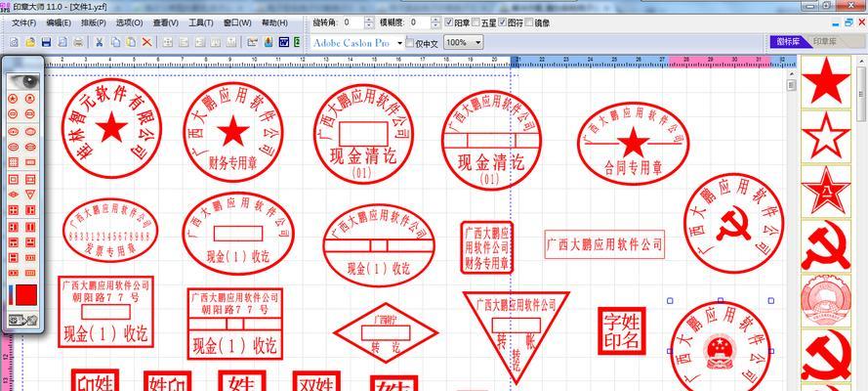Open the 排版(P) menu
Viewport: 868px width, 391px height.
coord(94,22)
